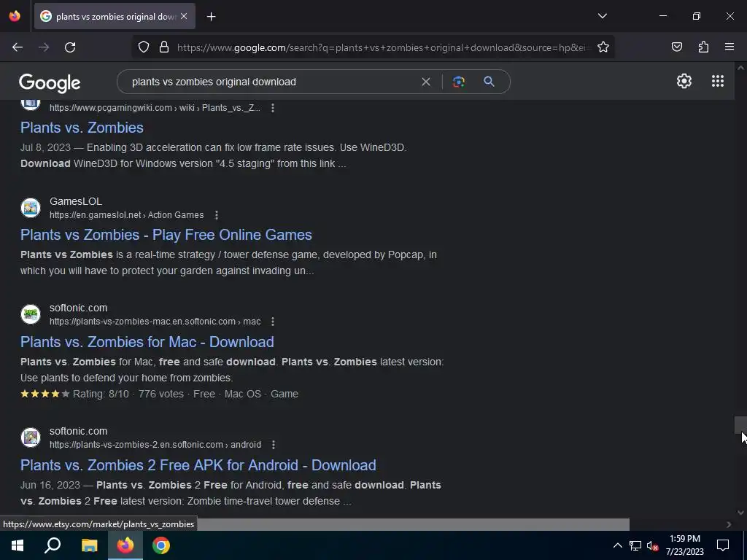Viewport: 747px width, 560px height.
Task: Open the Save to Pocket icon
Action: 676,47
